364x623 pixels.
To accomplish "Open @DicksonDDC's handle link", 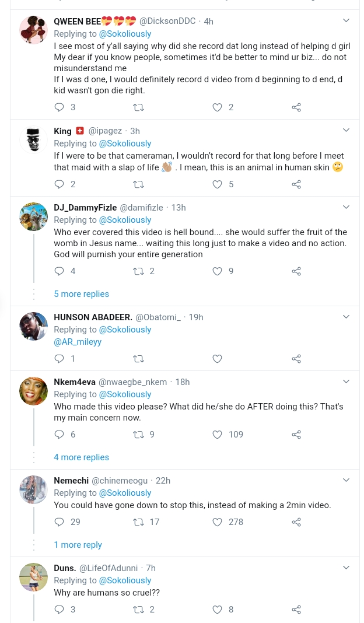I will pos(167,21).
